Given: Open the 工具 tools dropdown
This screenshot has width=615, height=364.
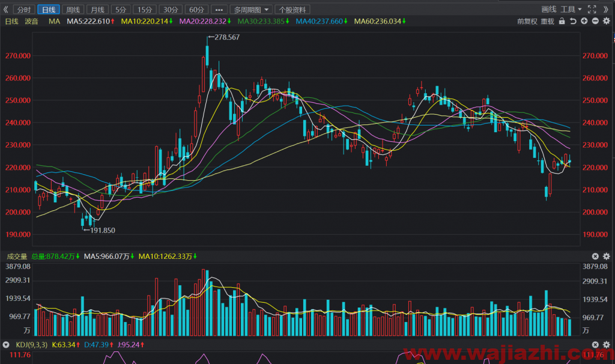Looking at the screenshot, I should tap(571, 9).
